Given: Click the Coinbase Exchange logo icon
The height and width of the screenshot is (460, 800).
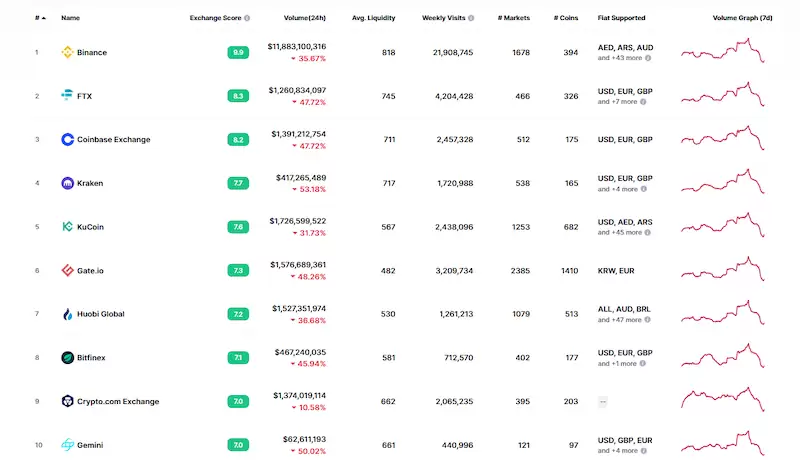Looking at the screenshot, I should click(68, 140).
